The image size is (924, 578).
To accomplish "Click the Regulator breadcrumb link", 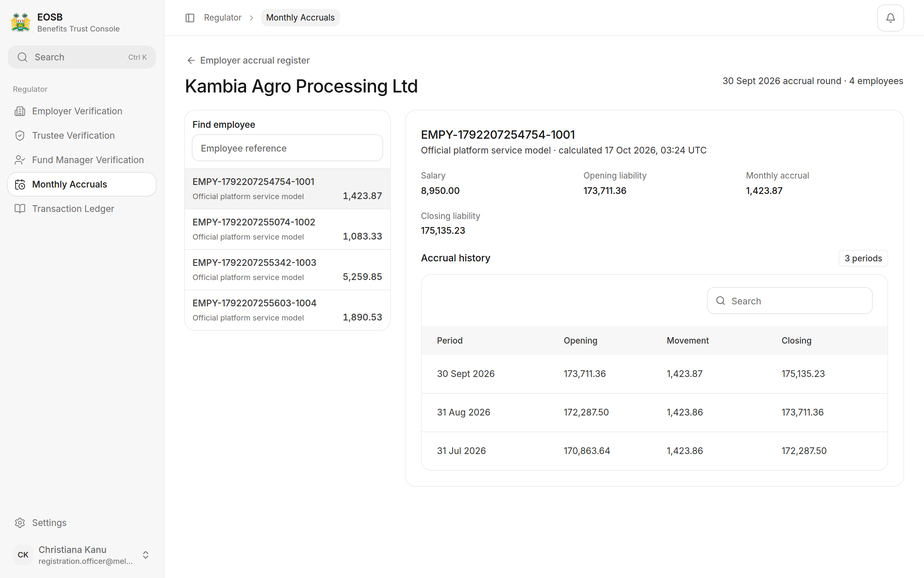I will (x=223, y=18).
